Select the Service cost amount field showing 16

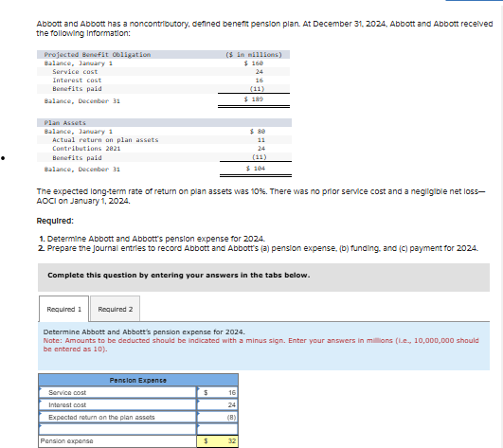pyautogui.click(x=217, y=392)
